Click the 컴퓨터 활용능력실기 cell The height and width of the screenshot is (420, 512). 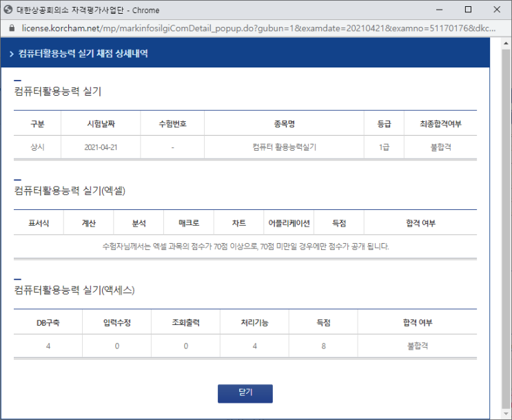click(284, 147)
